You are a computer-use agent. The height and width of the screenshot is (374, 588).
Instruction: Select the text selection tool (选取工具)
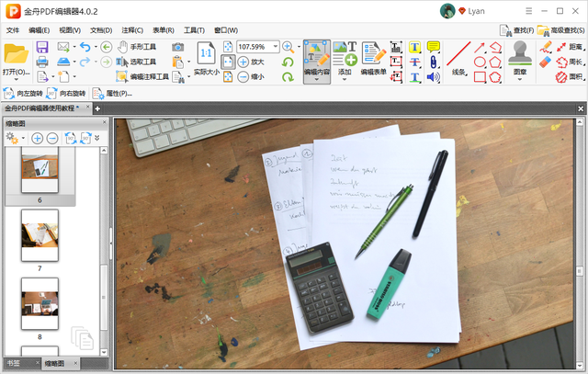[x=136, y=62]
